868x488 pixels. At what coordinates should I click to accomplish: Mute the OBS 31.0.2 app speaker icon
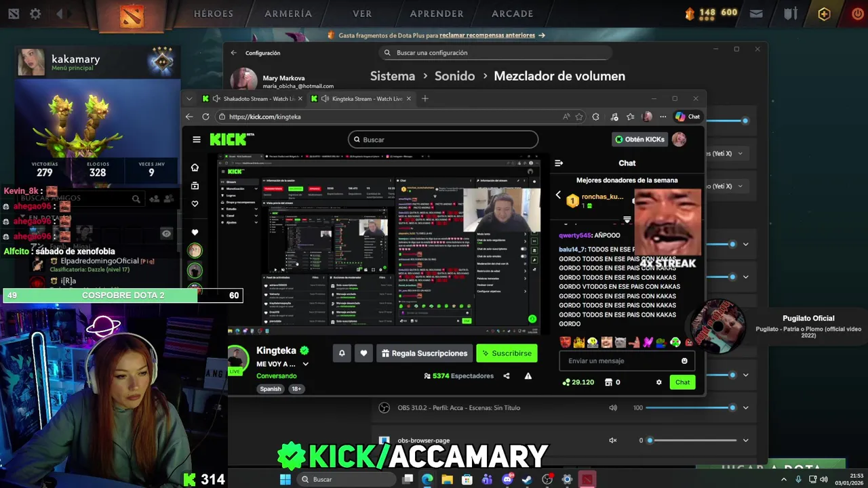coord(613,408)
